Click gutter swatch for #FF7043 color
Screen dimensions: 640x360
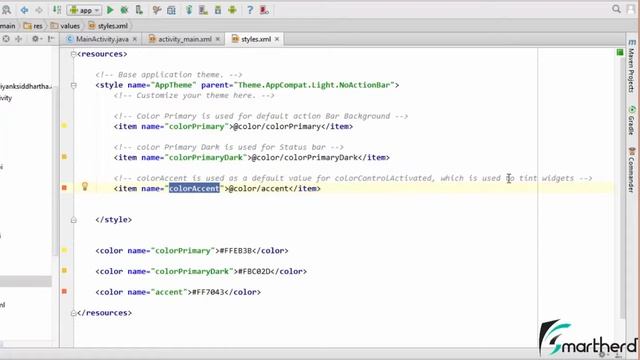(x=64, y=291)
